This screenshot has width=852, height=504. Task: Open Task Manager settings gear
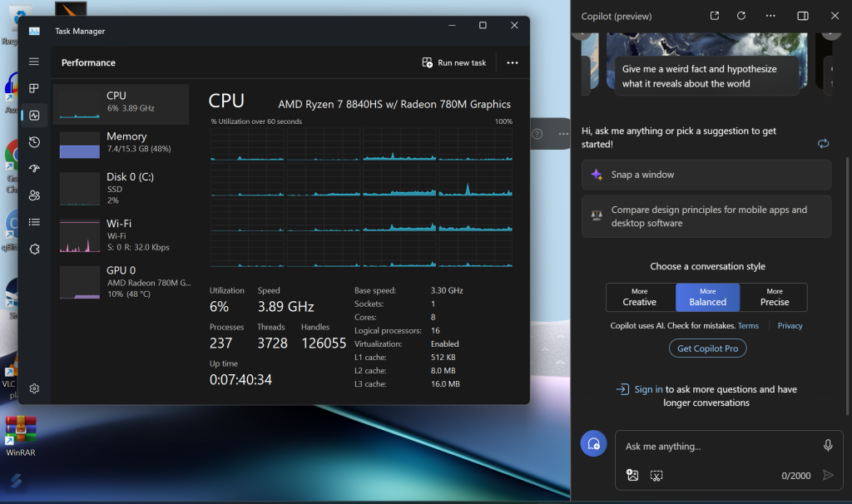[x=34, y=388]
